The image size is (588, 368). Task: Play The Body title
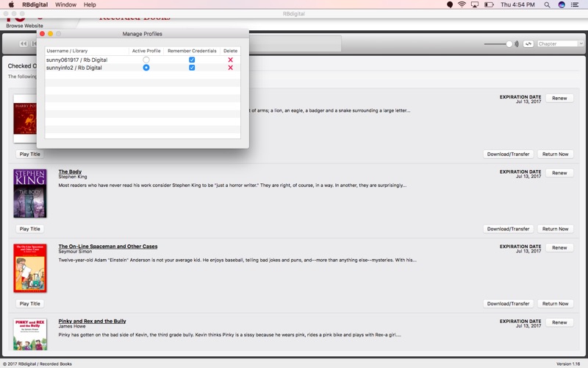pyautogui.click(x=29, y=229)
